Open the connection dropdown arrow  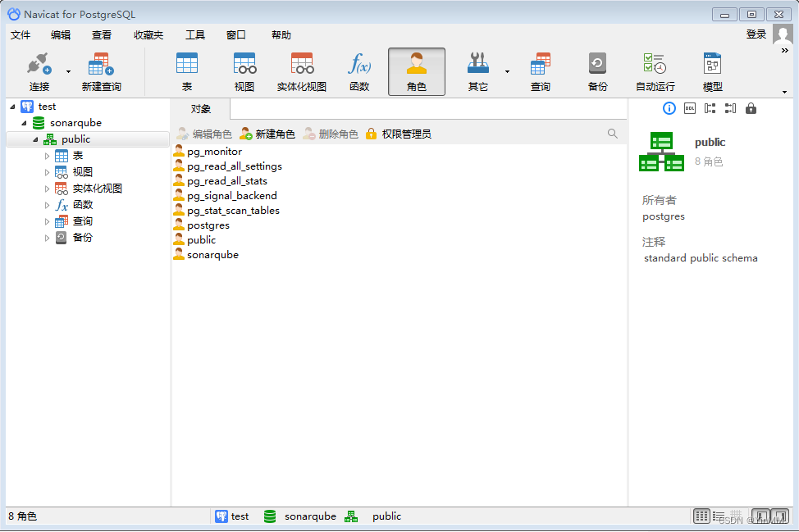tap(68, 72)
